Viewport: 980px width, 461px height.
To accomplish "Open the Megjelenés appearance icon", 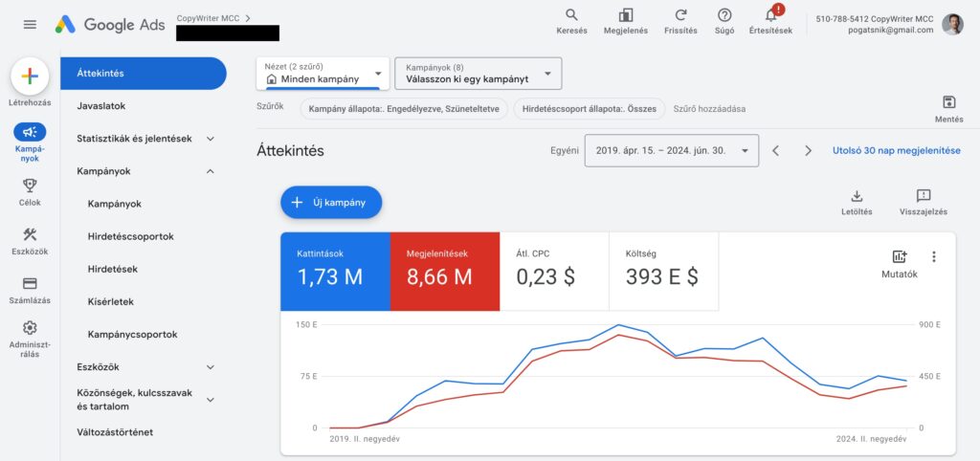I will coord(626,15).
